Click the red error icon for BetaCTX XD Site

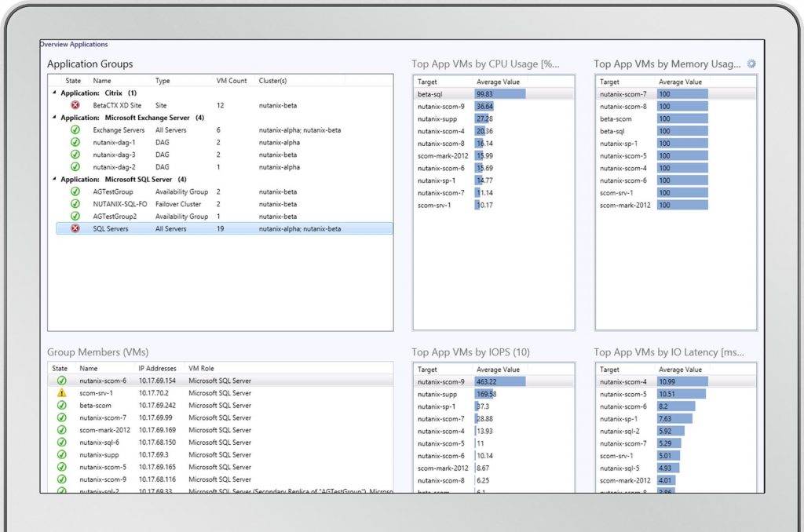(x=75, y=105)
